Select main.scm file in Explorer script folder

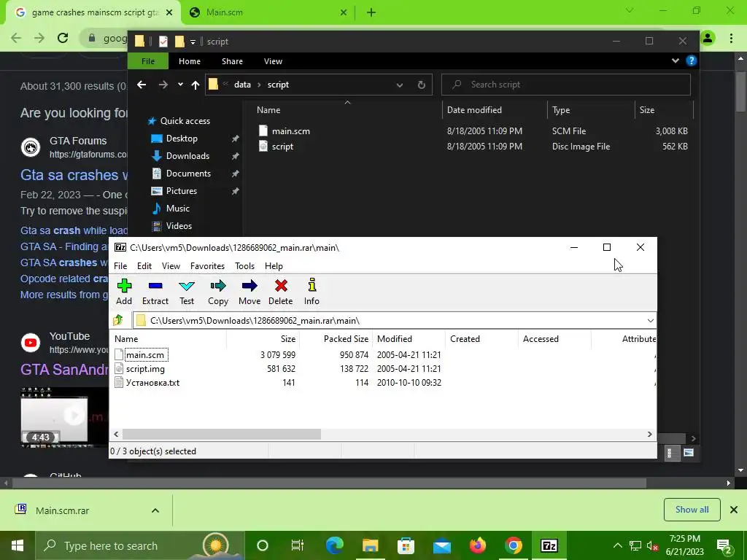coord(290,131)
